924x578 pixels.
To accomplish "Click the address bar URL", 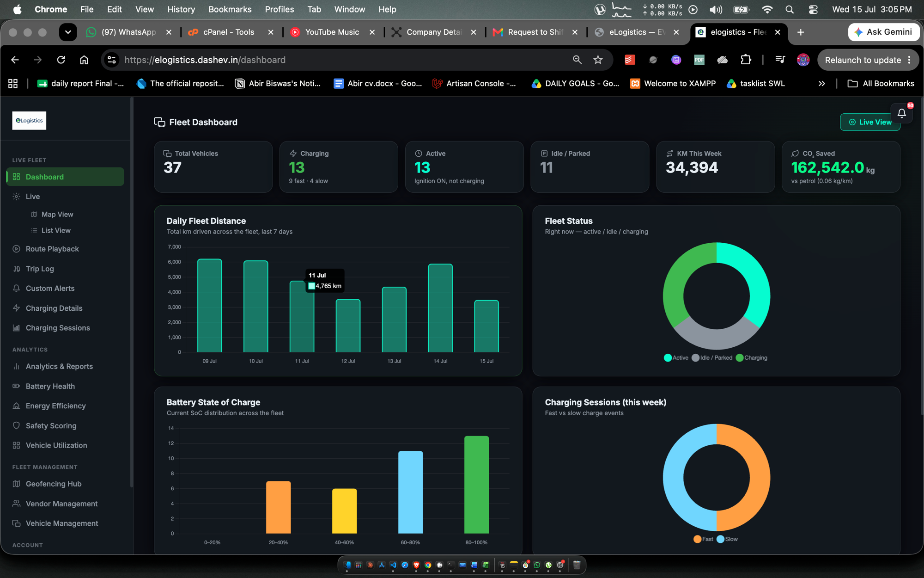I will click(205, 60).
